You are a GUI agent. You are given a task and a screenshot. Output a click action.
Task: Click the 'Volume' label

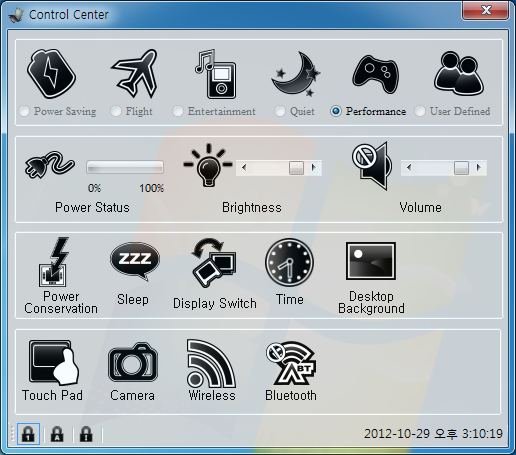point(421,208)
